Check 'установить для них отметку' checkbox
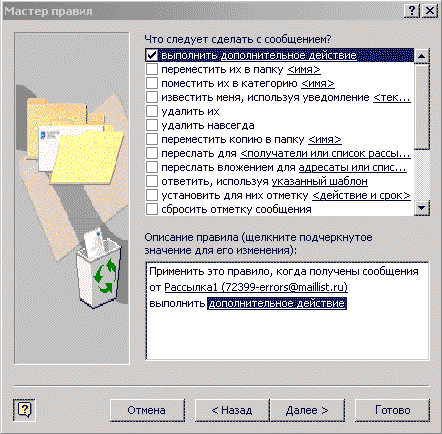 [152, 195]
